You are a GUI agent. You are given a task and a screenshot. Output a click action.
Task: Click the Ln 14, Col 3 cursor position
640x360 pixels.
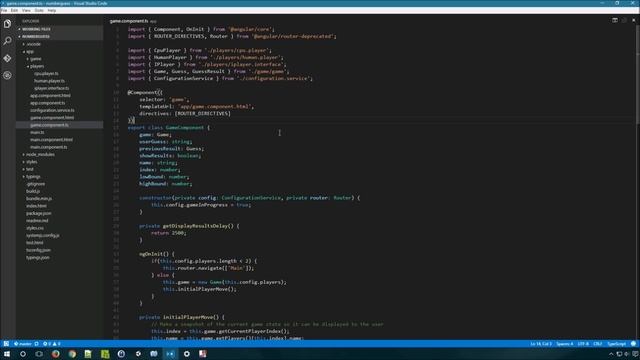[x=541, y=344]
